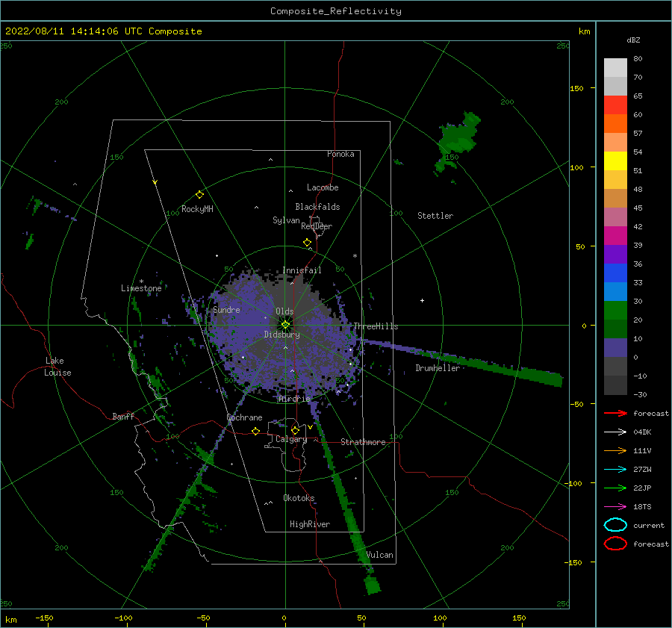The width and height of the screenshot is (672, 628).
Task: Select the magenta 39-42 dBZ swatch
Action: coord(615,236)
